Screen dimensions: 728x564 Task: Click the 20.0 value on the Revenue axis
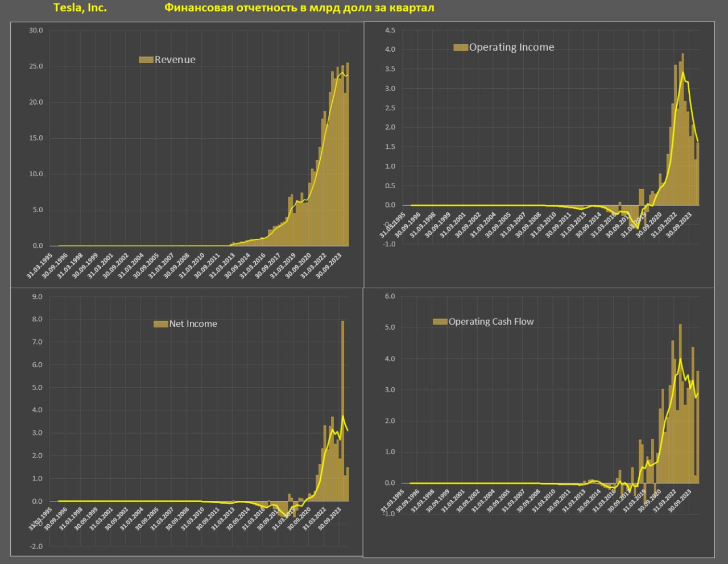pos(36,102)
